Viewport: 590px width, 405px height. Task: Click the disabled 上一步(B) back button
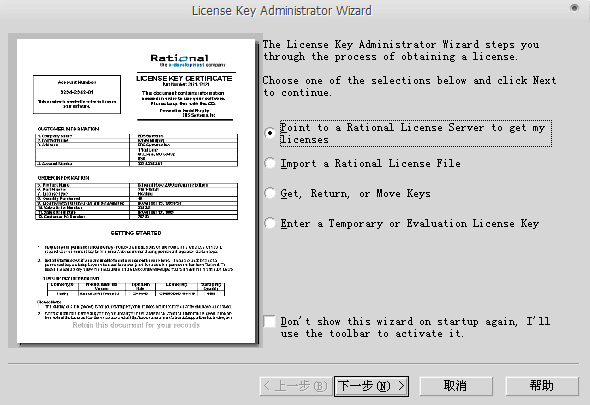coord(296,386)
